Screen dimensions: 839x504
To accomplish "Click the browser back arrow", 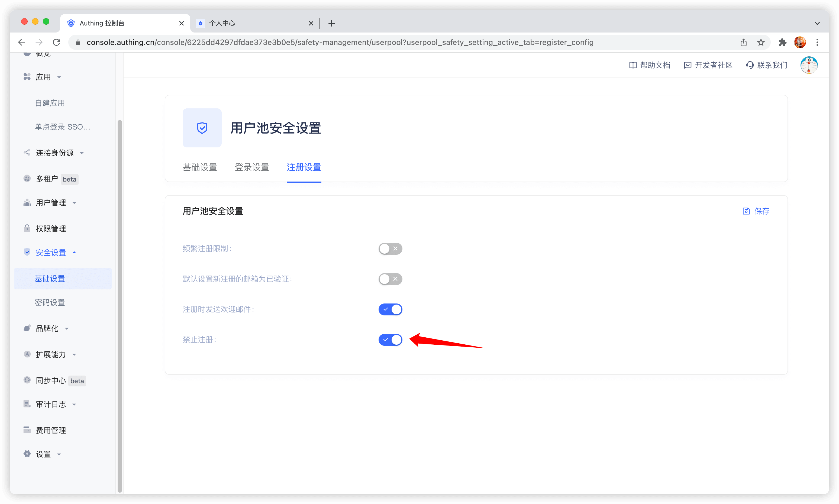I will coord(22,42).
